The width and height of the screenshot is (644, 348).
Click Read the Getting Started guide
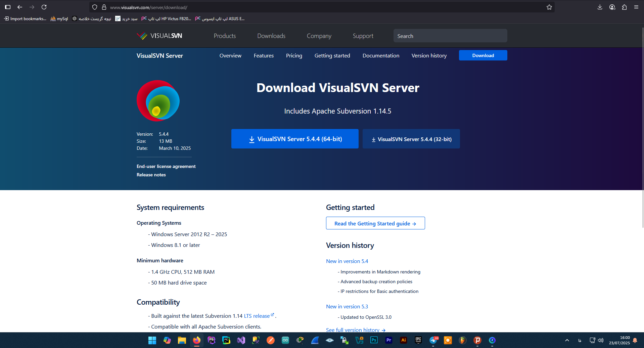click(375, 223)
